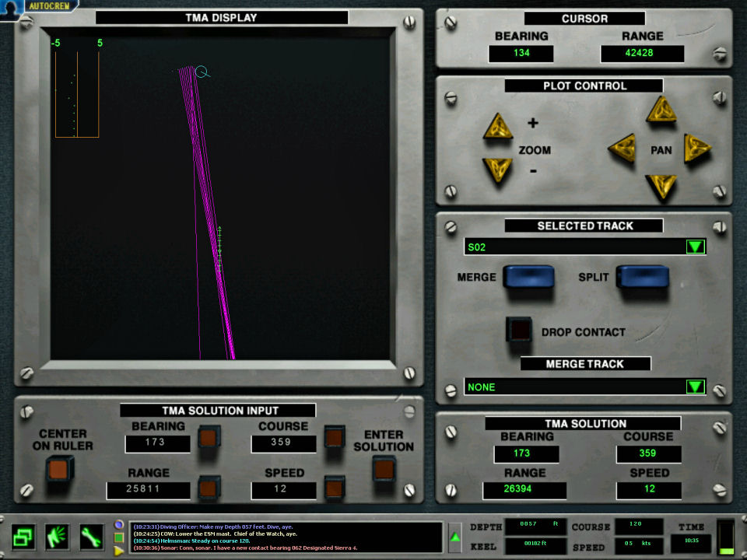Viewport: 747px width, 560px height.
Task: Toggle the Speed solution lock button
Action: click(335, 487)
